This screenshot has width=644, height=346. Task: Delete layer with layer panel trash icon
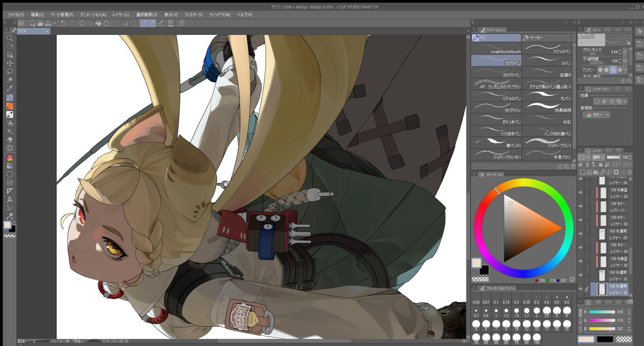(x=630, y=171)
